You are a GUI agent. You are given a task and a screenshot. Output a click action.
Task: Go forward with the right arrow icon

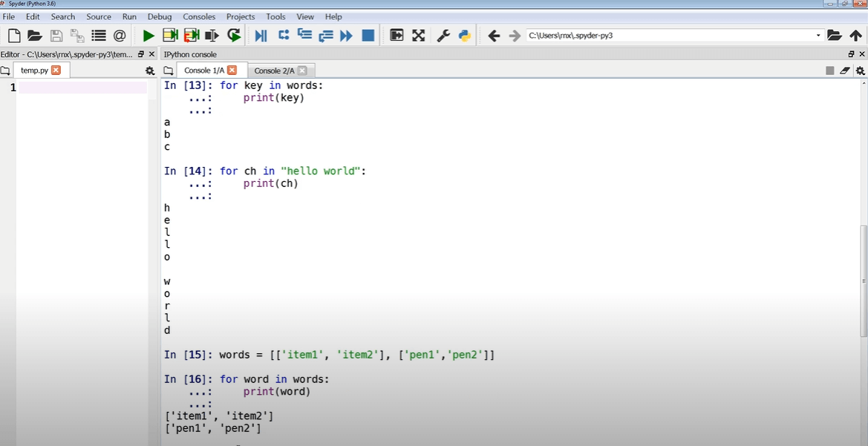(515, 36)
